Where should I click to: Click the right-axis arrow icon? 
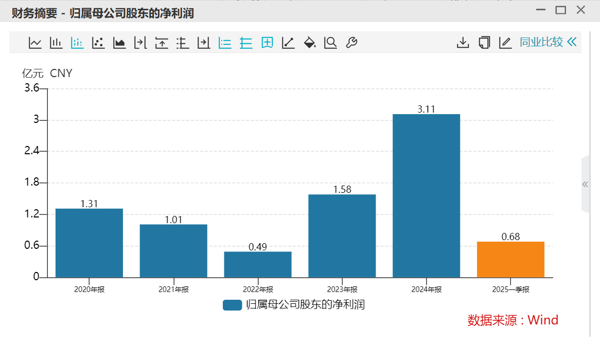(140, 43)
